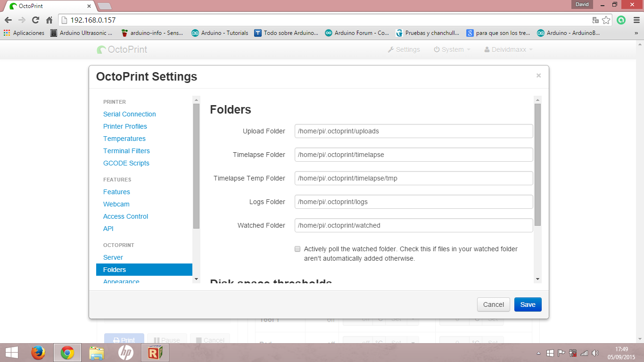This screenshot has width=644, height=362.
Task: Select GCODE Scripts settings
Action: pyautogui.click(x=126, y=163)
